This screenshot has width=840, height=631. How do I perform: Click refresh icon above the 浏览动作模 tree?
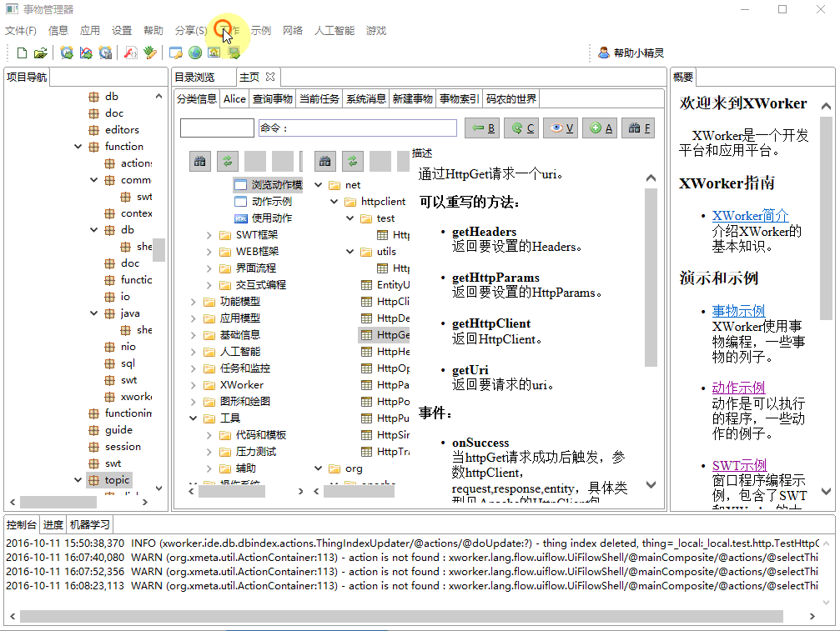pos(227,161)
